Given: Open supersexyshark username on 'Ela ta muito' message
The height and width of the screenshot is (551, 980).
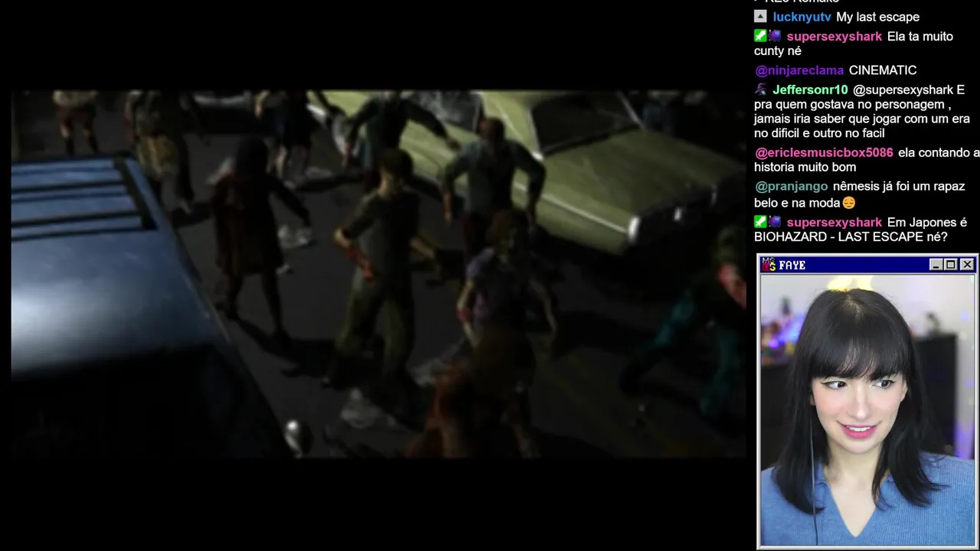Looking at the screenshot, I should click(x=835, y=37).
